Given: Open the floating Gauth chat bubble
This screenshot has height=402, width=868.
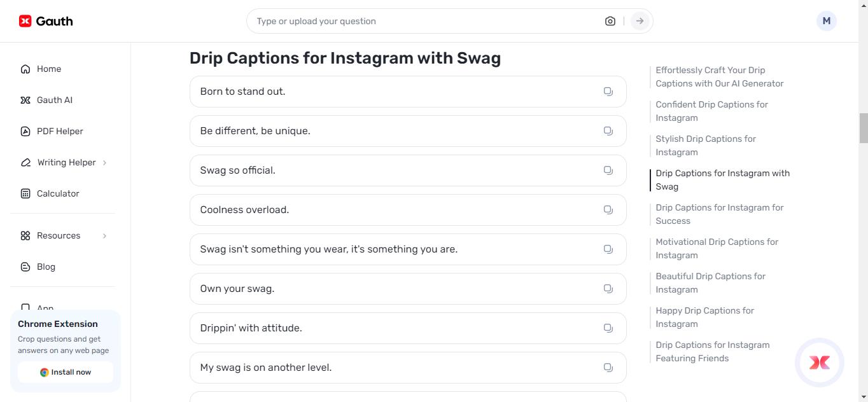Looking at the screenshot, I should [820, 363].
